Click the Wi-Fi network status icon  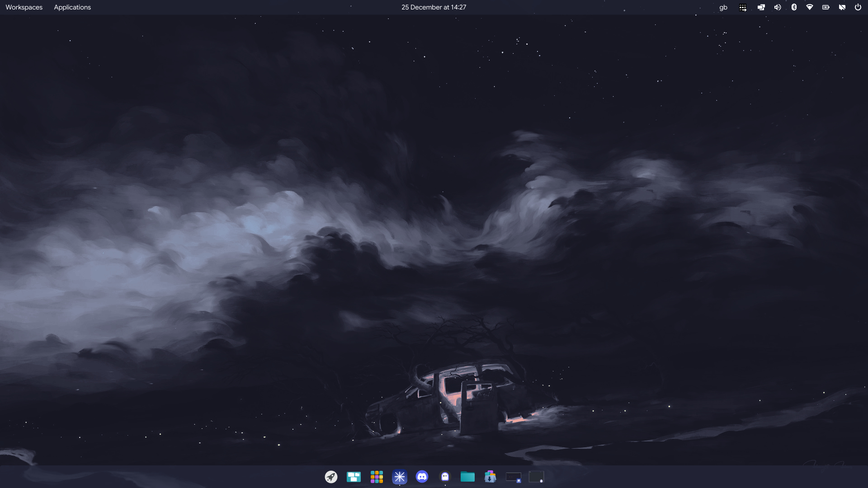point(810,7)
